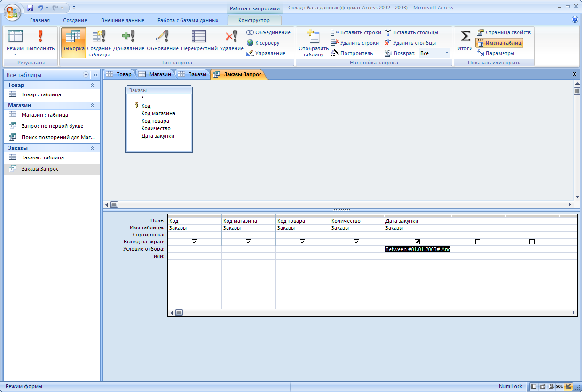Switch to the Магазин document tab

155,74
